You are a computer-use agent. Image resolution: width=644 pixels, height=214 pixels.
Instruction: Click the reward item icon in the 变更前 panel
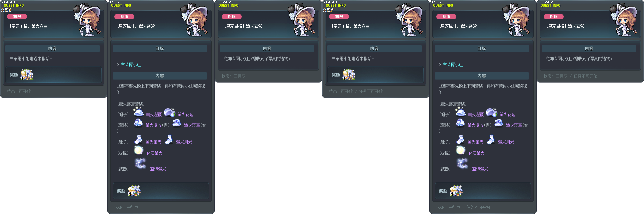(x=27, y=75)
